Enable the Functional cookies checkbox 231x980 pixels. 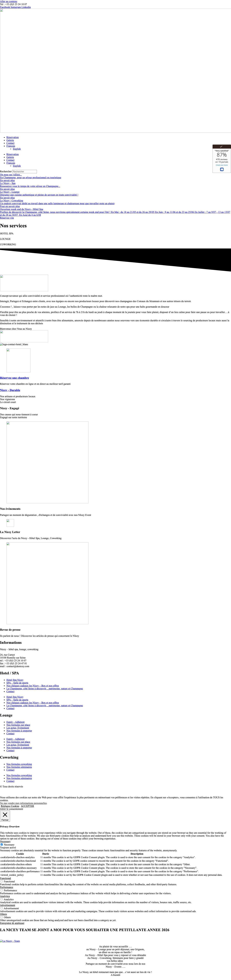click(x=2, y=882)
